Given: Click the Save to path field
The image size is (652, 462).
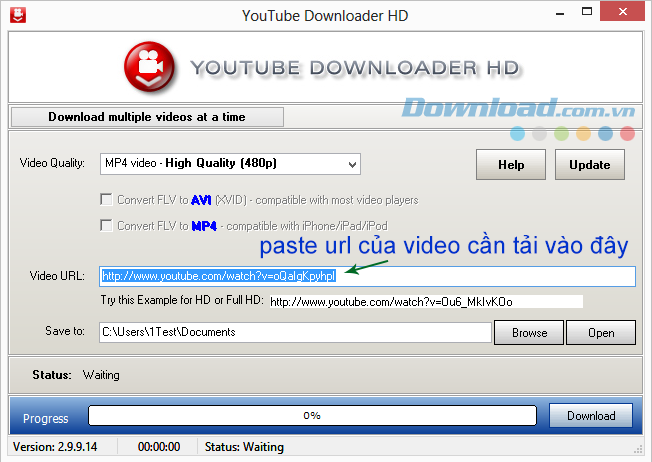Looking at the screenshot, I should click(295, 332).
